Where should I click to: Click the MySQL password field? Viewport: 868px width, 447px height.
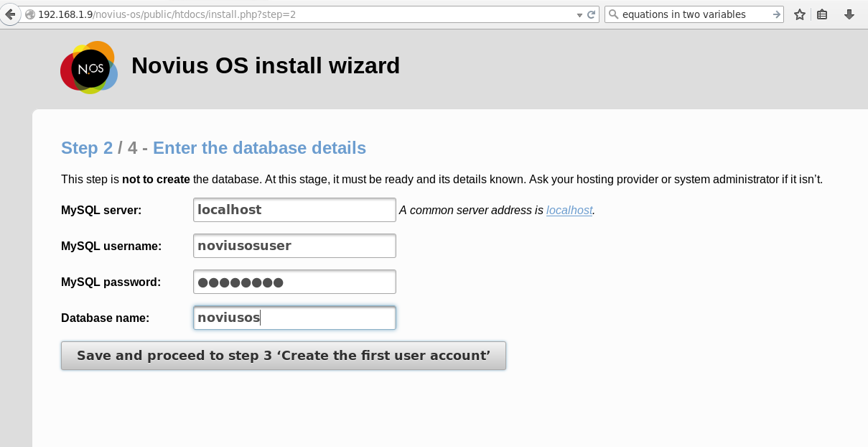tap(294, 282)
